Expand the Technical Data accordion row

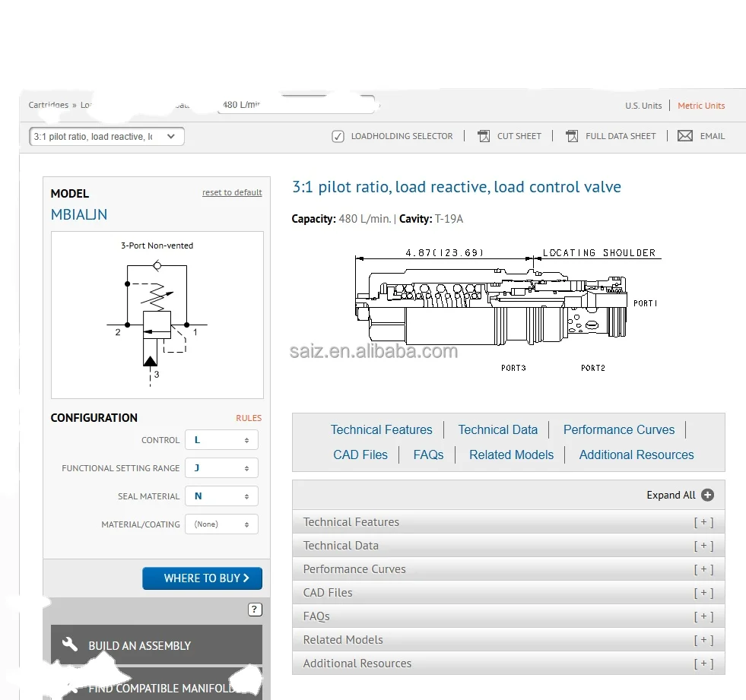(508, 546)
